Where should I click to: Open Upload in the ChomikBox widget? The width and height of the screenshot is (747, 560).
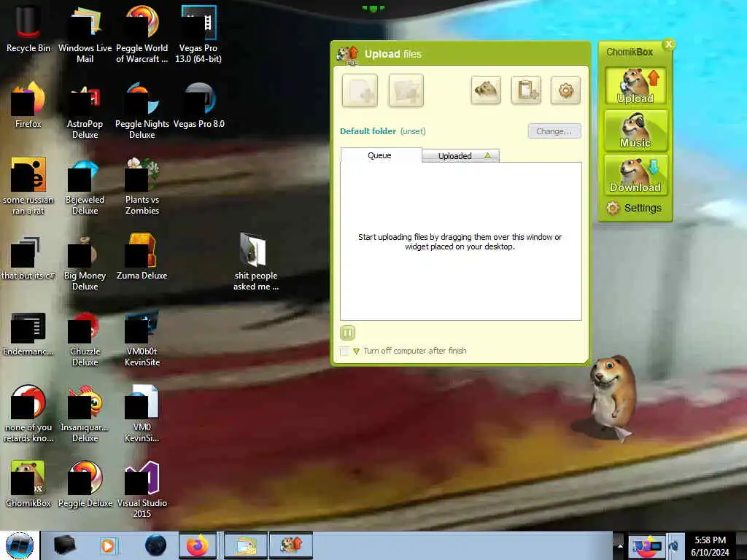coord(635,86)
